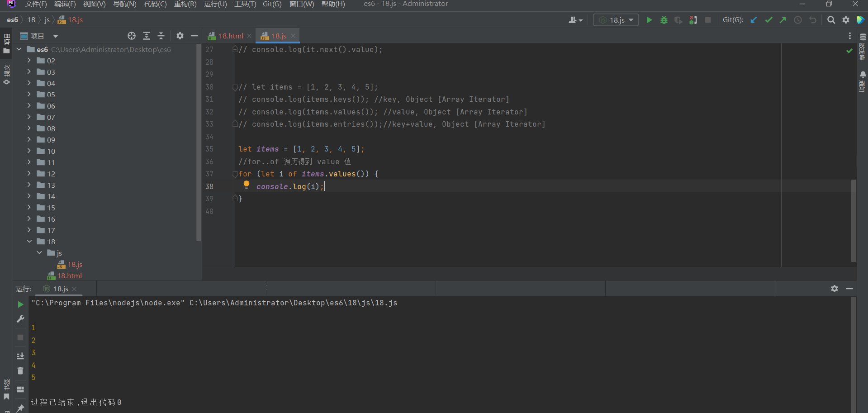
Task: Rerun 18.js in Run panel
Action: 20,304
